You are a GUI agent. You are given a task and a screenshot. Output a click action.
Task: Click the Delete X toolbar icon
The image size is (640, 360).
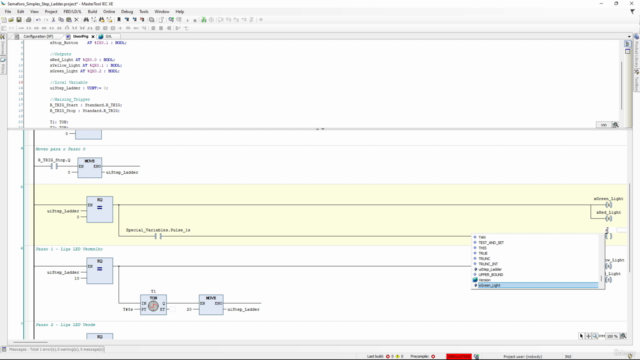point(76,20)
